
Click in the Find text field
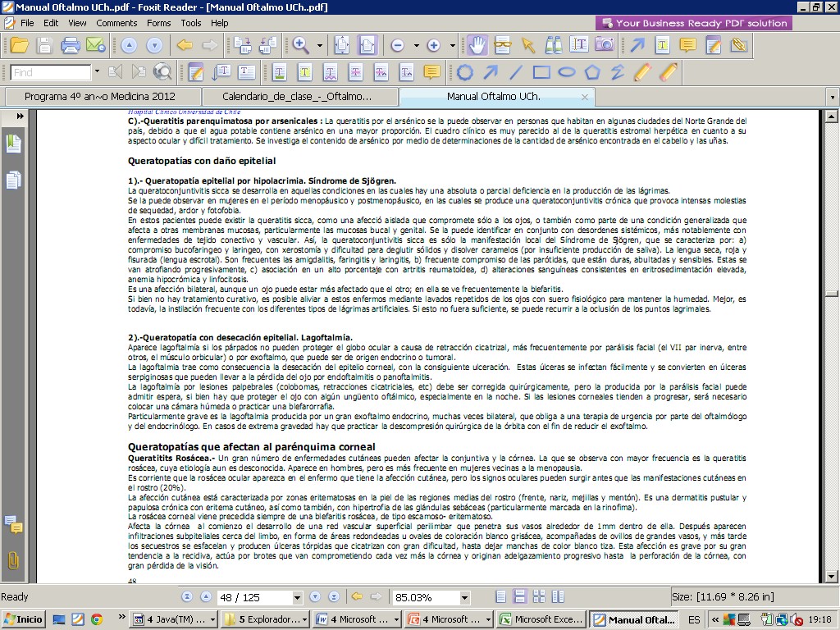pos(51,72)
